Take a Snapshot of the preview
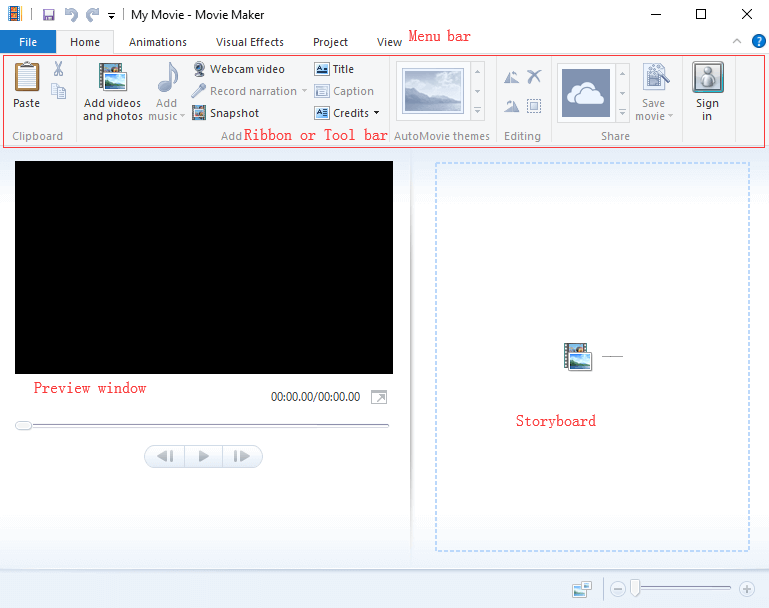This screenshot has height=608, width=769. click(226, 113)
